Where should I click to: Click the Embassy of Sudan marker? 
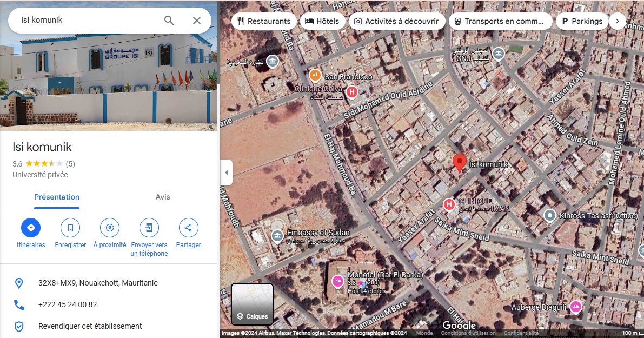[277, 236]
